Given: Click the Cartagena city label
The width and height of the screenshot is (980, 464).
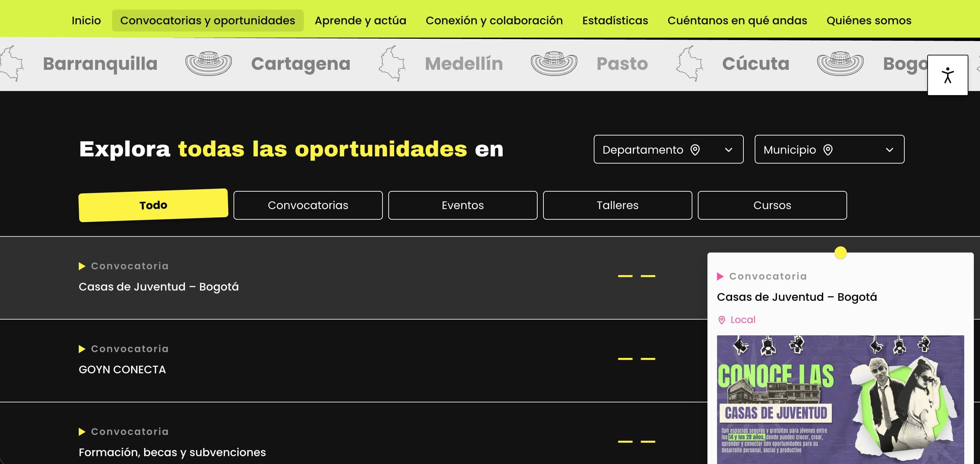Looking at the screenshot, I should 301,64.
